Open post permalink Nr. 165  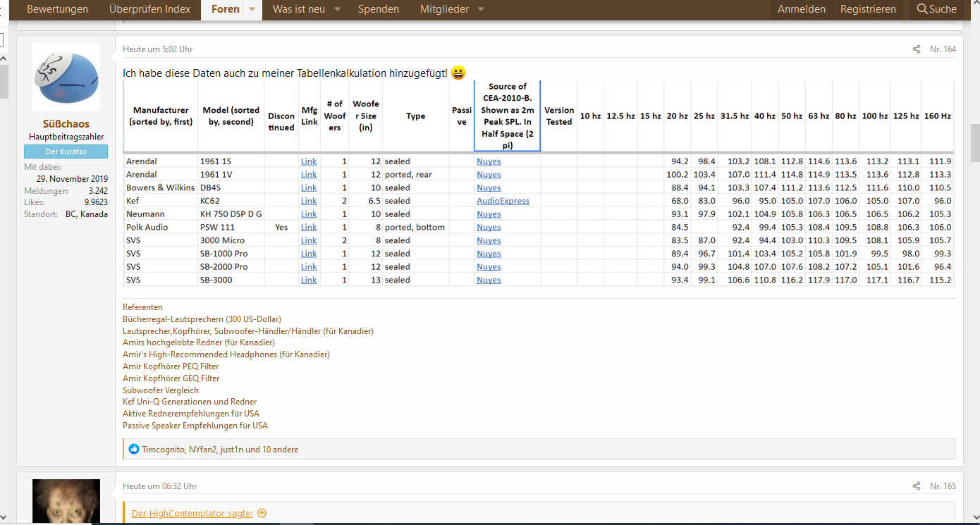tap(943, 486)
